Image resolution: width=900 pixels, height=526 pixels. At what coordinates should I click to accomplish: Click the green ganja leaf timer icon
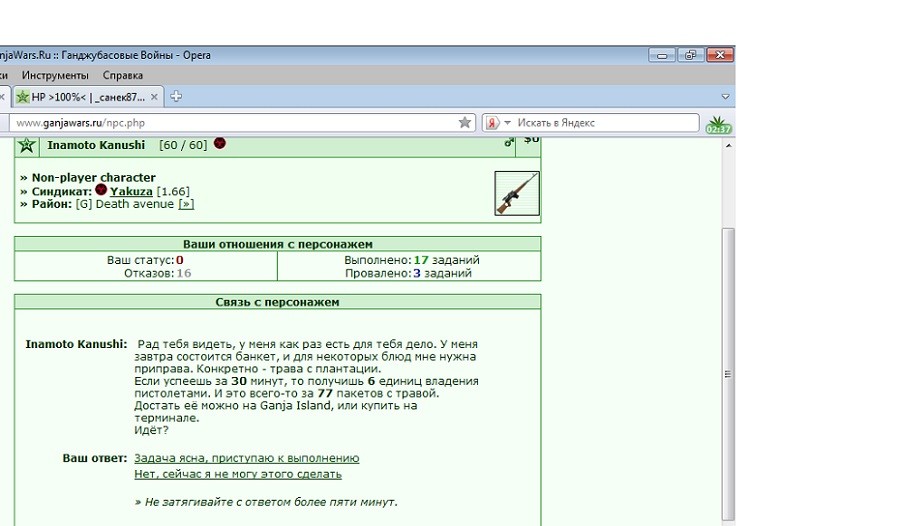coord(718,124)
